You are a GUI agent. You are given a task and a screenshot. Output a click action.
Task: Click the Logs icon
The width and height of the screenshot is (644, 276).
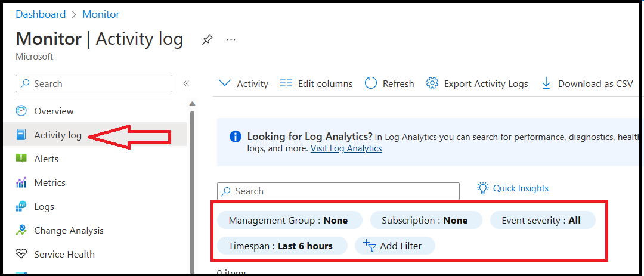click(x=21, y=206)
